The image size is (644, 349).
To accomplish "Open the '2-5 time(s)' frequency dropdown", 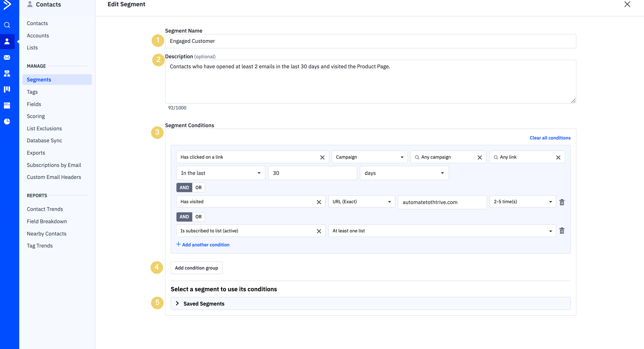I will click(522, 202).
